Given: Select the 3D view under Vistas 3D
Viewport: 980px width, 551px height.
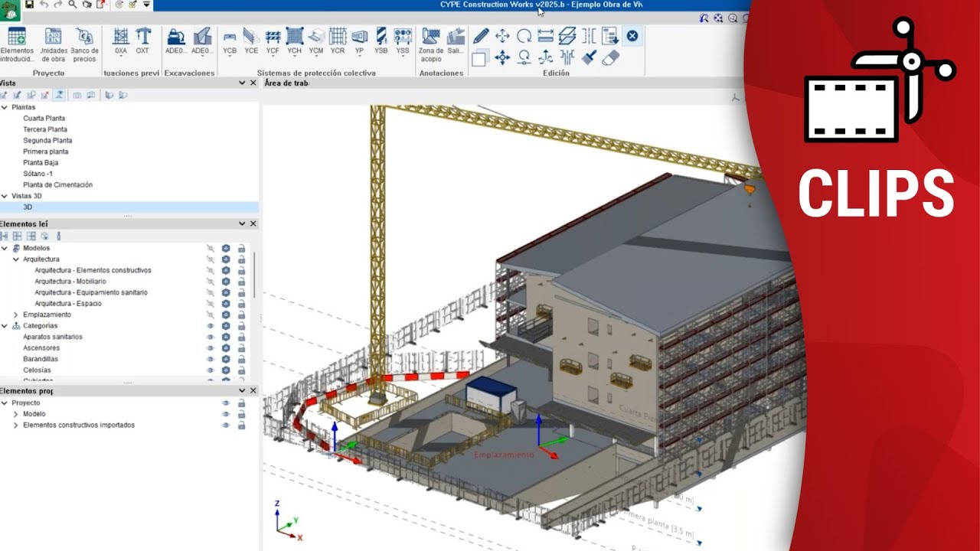Looking at the screenshot, I should coord(27,207).
